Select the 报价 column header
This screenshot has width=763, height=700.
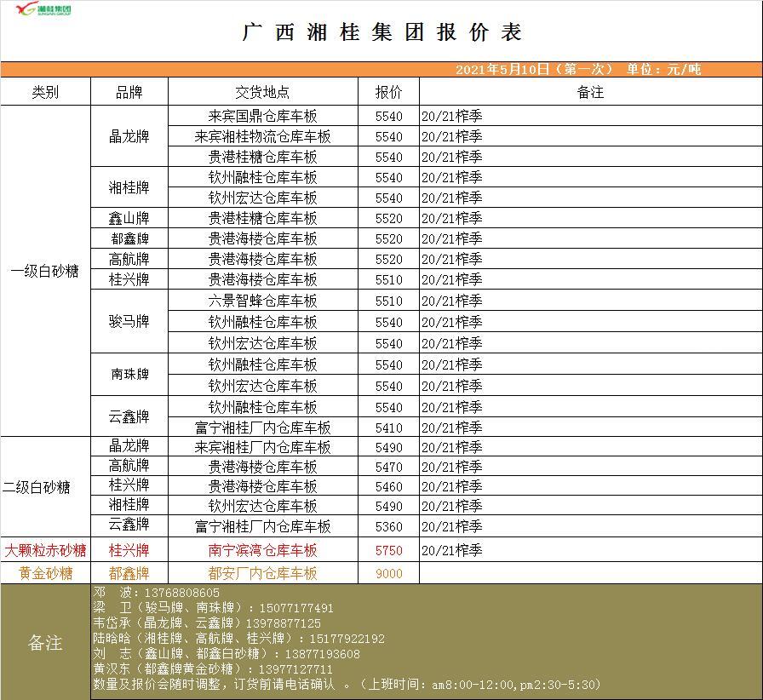(388, 92)
